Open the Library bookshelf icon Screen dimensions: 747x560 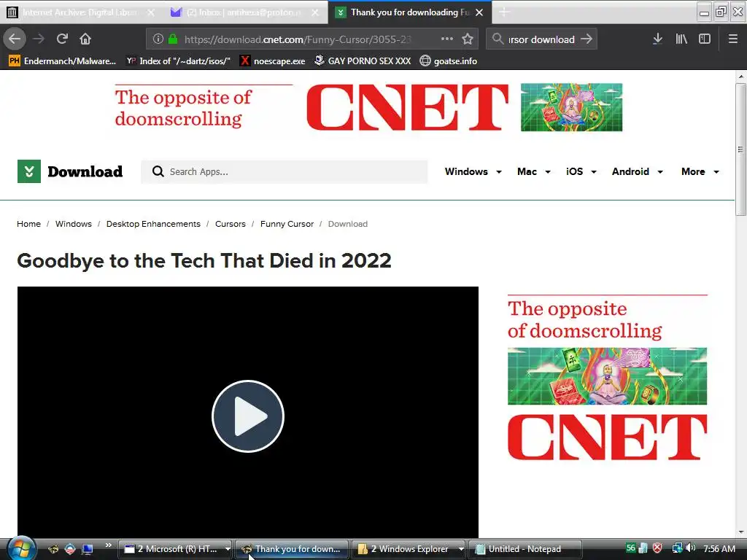coord(681,39)
